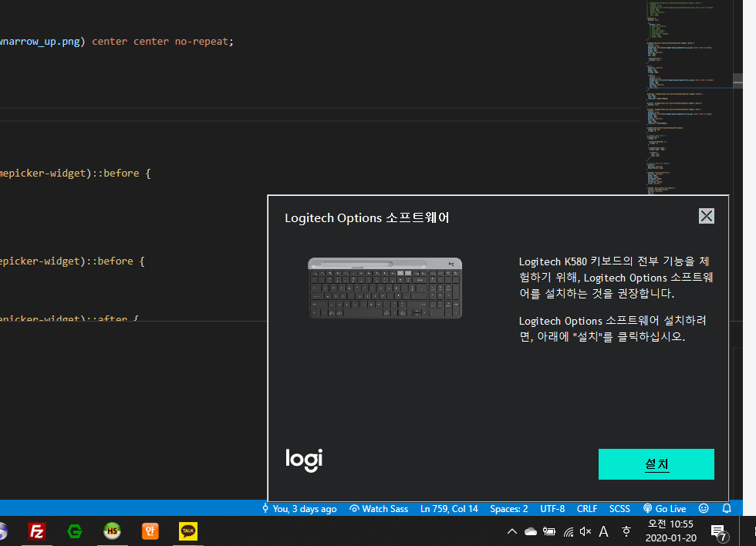Toggle the IME 'A' input mode
756x546 pixels.
tap(603, 531)
